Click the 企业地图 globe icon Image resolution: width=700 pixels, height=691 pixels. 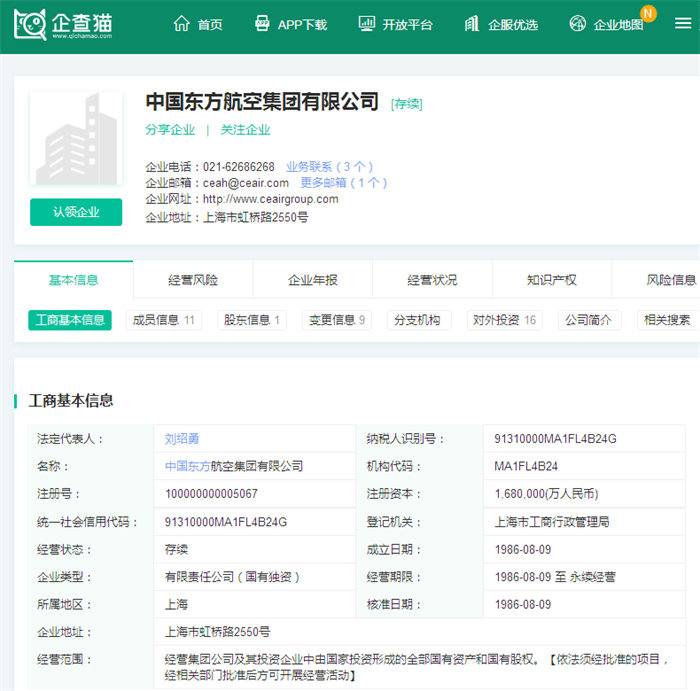tap(578, 24)
